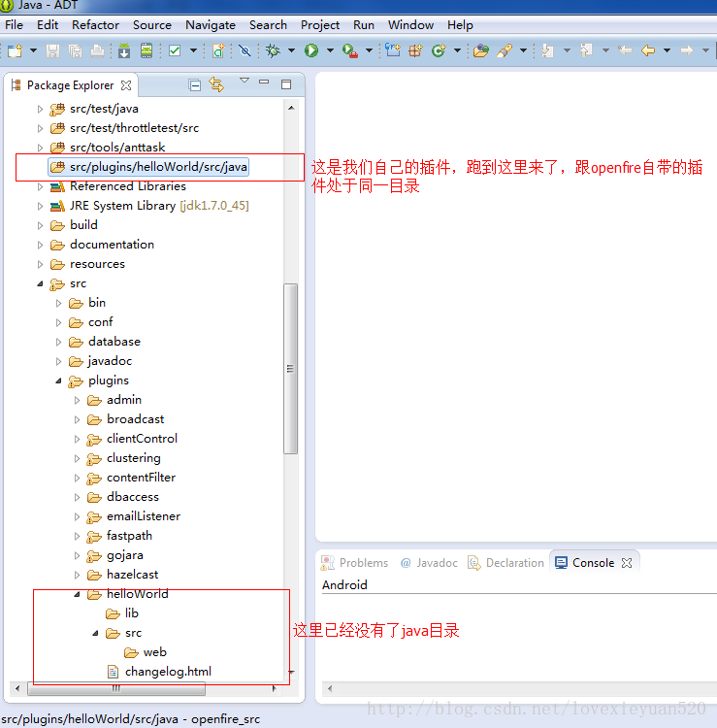Click the Last Edit Location arrow icon

[x=625, y=50]
